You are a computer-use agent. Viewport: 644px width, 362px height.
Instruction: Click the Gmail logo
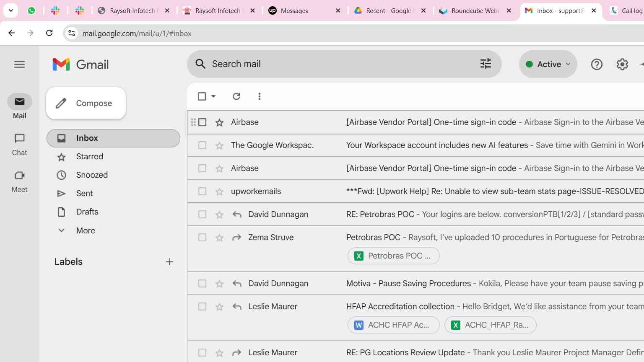pos(80,65)
